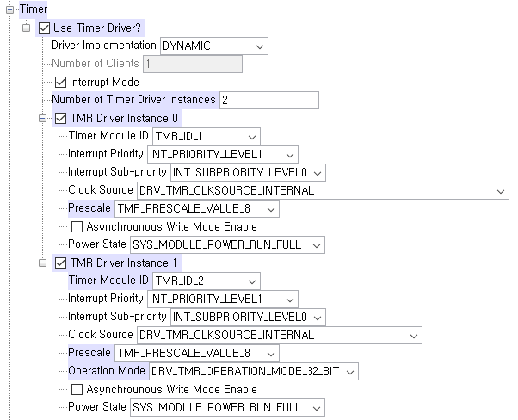This screenshot has width=518, height=420.
Task: Open Instance 1 Power State dropdown
Action: tap(227, 407)
